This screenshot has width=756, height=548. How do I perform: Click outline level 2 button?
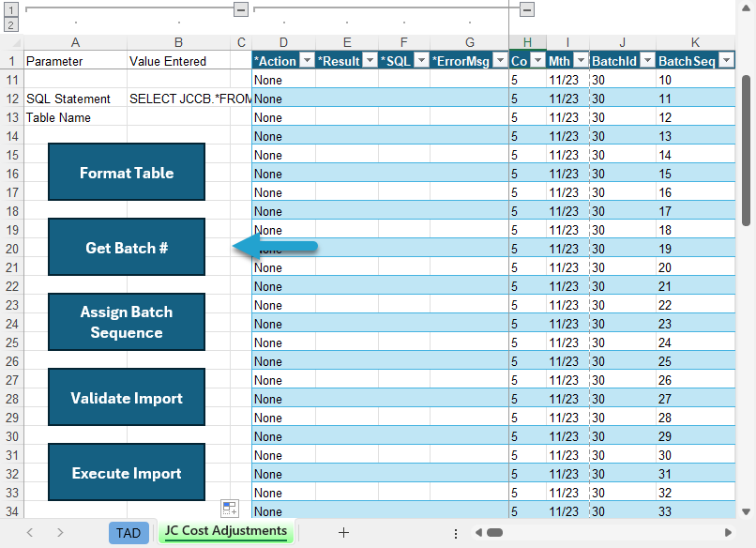[x=11, y=24]
